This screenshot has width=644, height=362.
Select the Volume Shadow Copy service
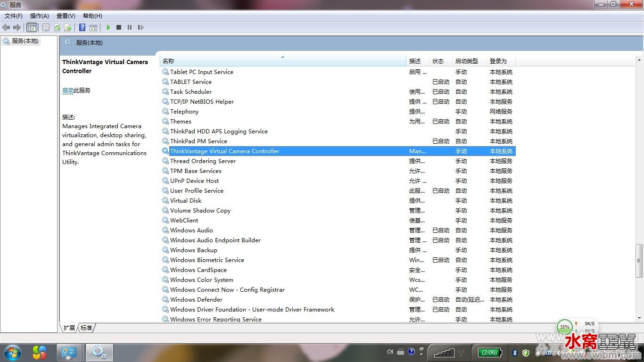click(338, 211)
